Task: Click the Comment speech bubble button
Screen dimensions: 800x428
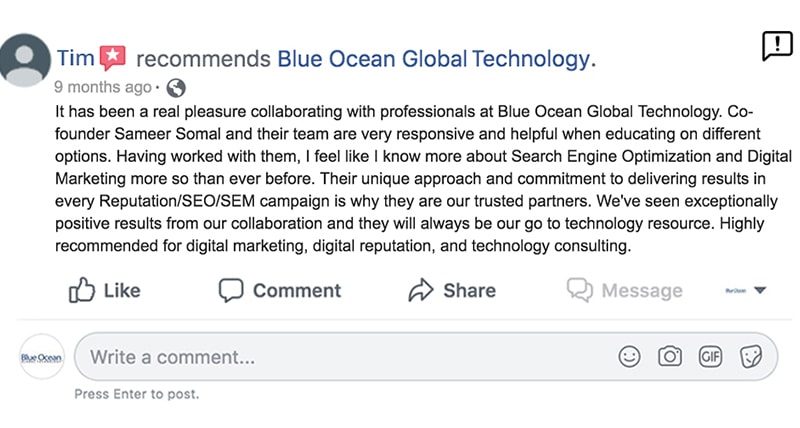Action: (280, 290)
